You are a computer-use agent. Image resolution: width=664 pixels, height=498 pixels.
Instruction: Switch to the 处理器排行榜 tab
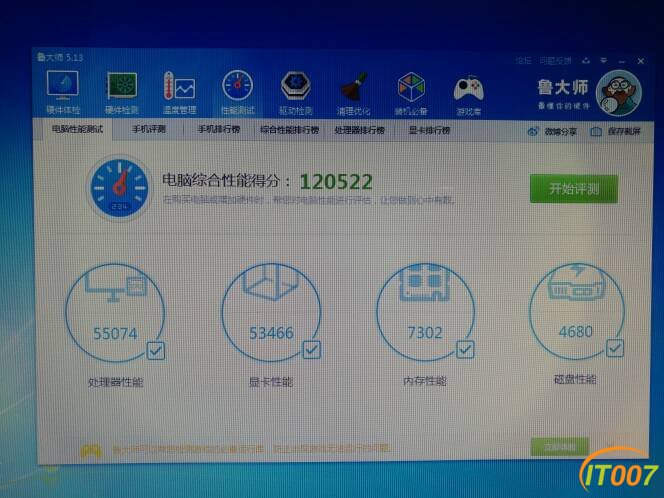point(360,130)
